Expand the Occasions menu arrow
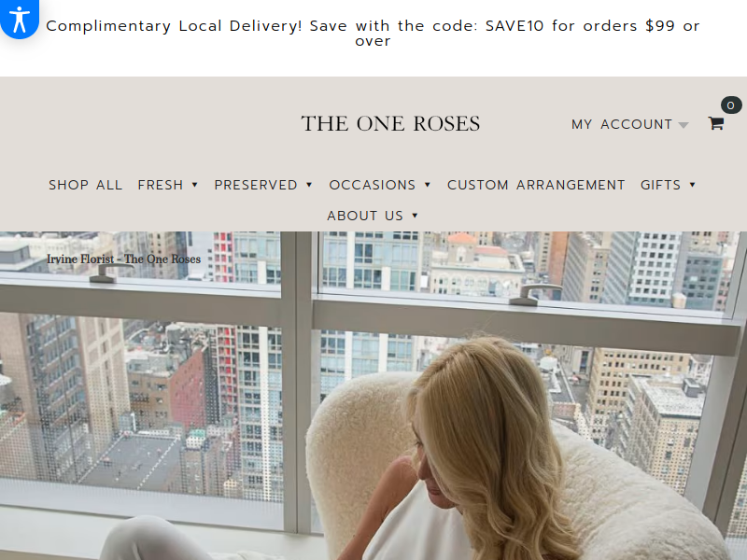The height and width of the screenshot is (560, 747). point(428,185)
